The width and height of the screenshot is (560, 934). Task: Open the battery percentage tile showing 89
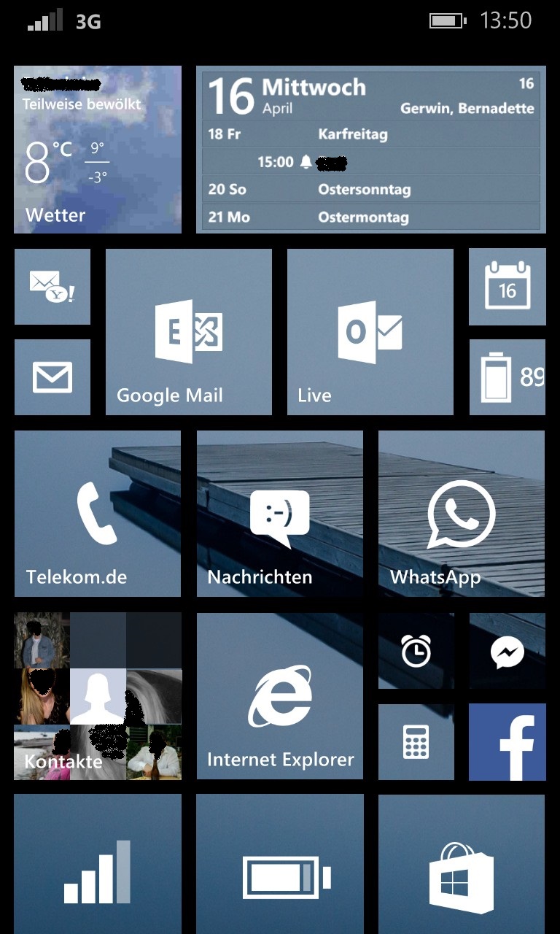click(507, 377)
